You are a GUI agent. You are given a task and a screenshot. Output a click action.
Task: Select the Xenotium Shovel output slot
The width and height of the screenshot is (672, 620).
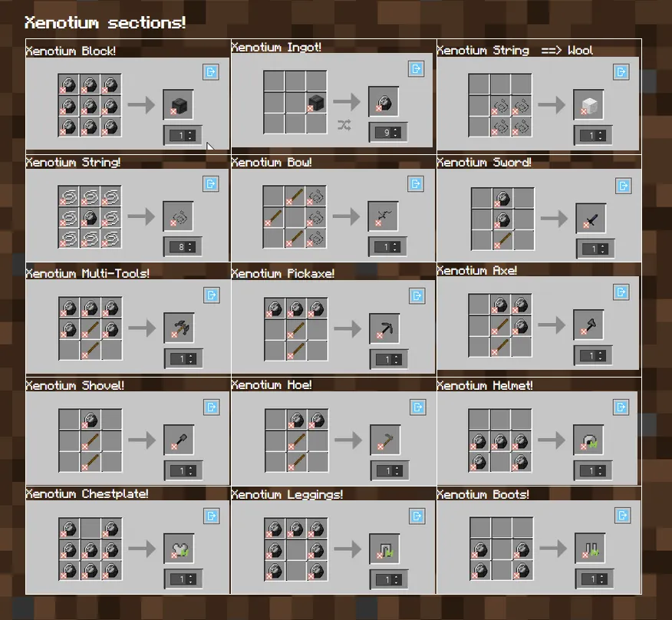click(x=180, y=440)
